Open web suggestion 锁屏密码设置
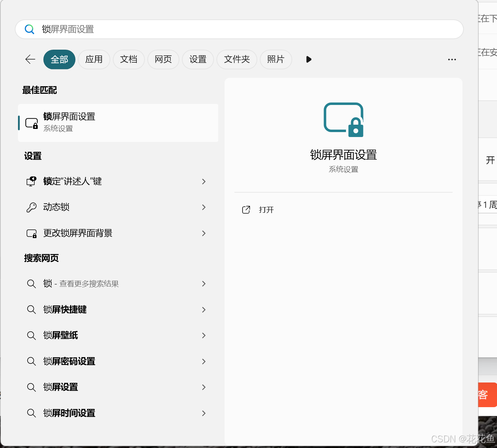This screenshot has width=497, height=448. click(118, 361)
